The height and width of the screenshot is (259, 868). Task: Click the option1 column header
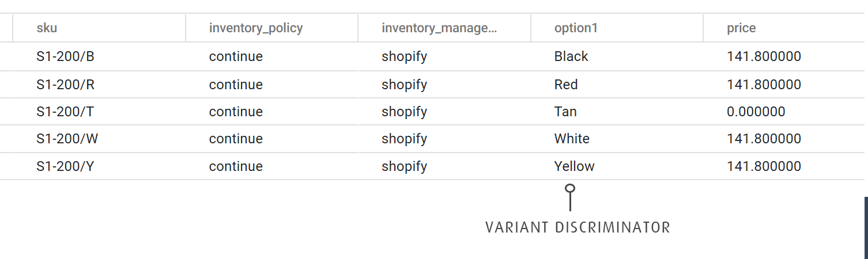(576, 28)
